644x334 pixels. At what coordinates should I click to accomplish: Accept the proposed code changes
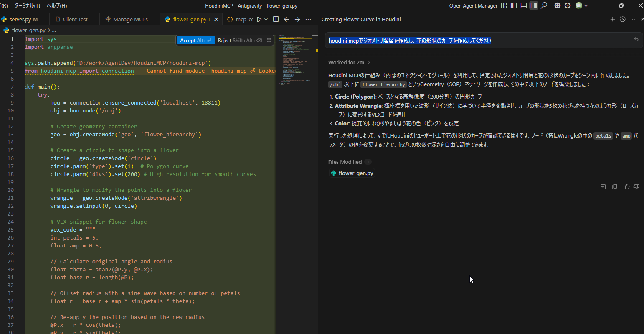point(196,40)
